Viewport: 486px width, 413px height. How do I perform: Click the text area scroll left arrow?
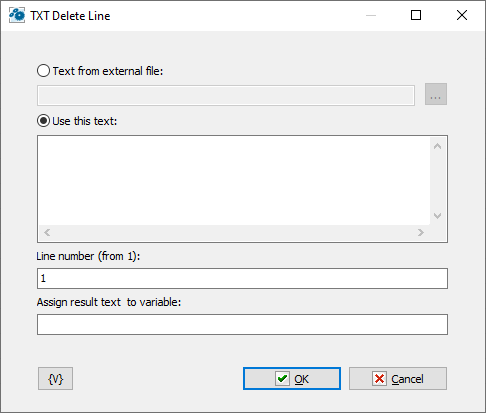[x=47, y=232]
